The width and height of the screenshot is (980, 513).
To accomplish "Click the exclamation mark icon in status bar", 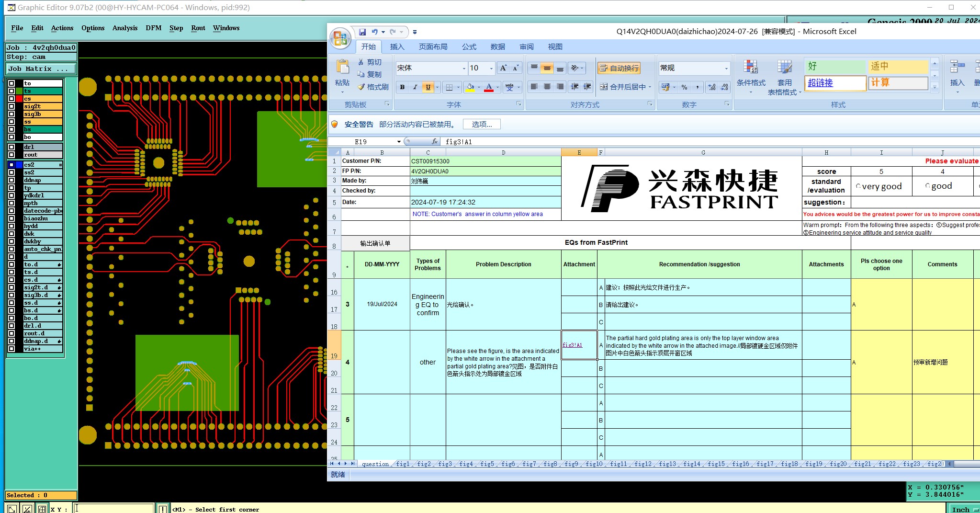I will [163, 509].
